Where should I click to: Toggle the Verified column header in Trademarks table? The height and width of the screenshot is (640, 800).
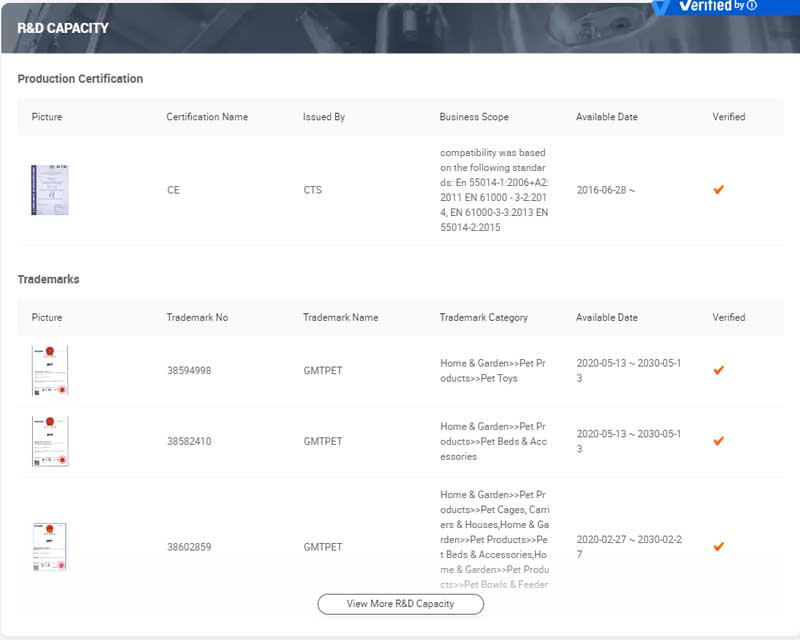729,317
